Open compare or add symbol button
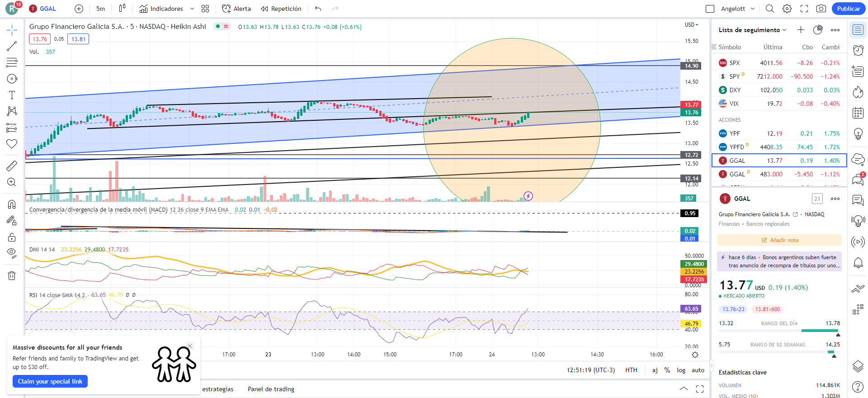The image size is (868, 398). 79,9
